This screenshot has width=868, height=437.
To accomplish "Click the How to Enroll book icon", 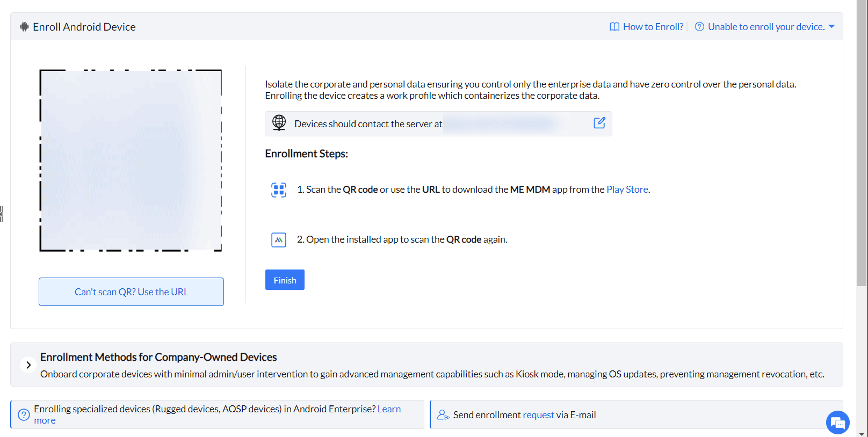I will [614, 27].
